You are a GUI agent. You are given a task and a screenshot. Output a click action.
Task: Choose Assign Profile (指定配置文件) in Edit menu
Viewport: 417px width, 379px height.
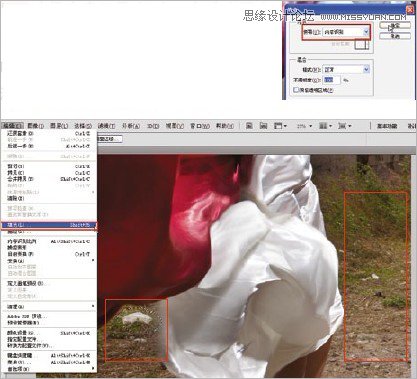[49, 339]
